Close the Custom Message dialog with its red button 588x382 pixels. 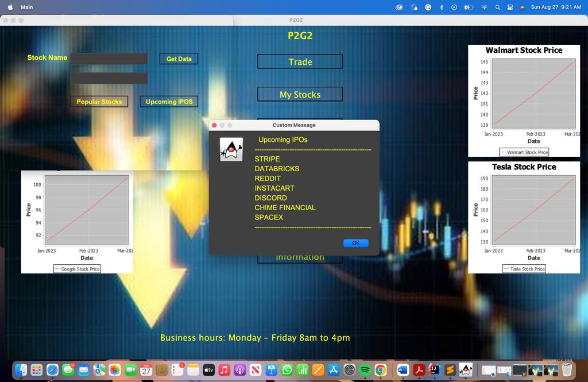(x=214, y=125)
